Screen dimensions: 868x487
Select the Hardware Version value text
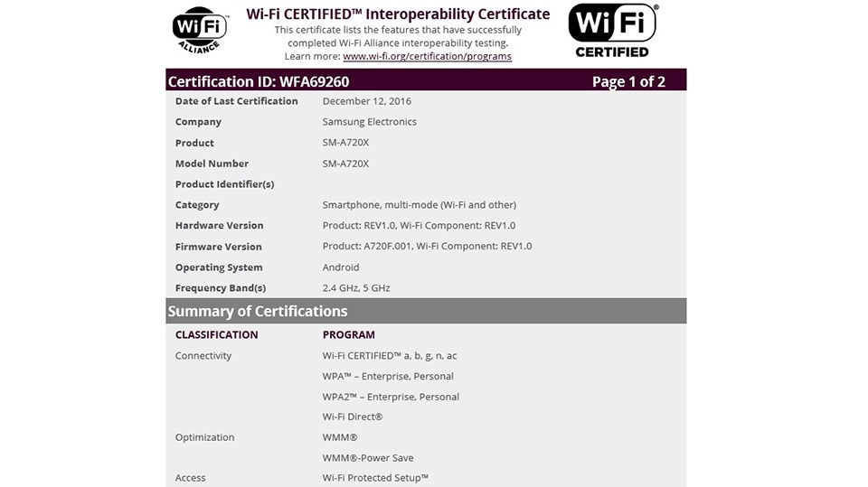click(x=419, y=226)
